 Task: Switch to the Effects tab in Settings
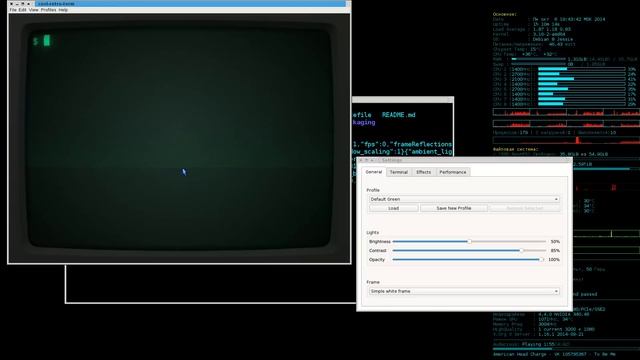point(424,172)
